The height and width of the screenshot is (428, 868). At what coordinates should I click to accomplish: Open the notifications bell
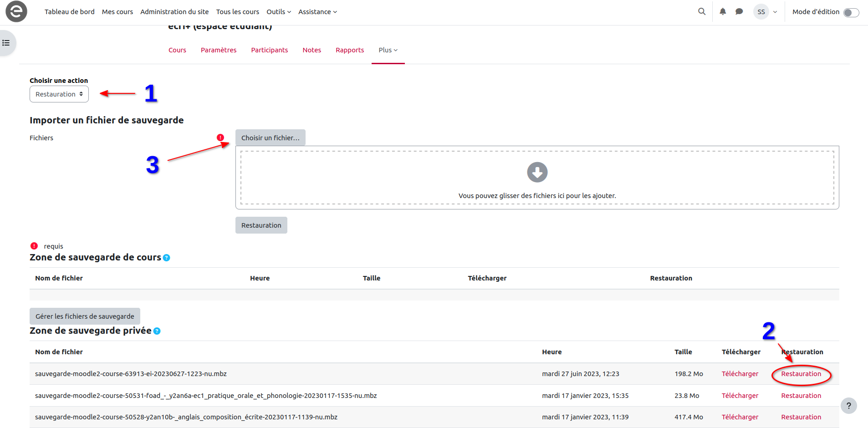coord(723,11)
